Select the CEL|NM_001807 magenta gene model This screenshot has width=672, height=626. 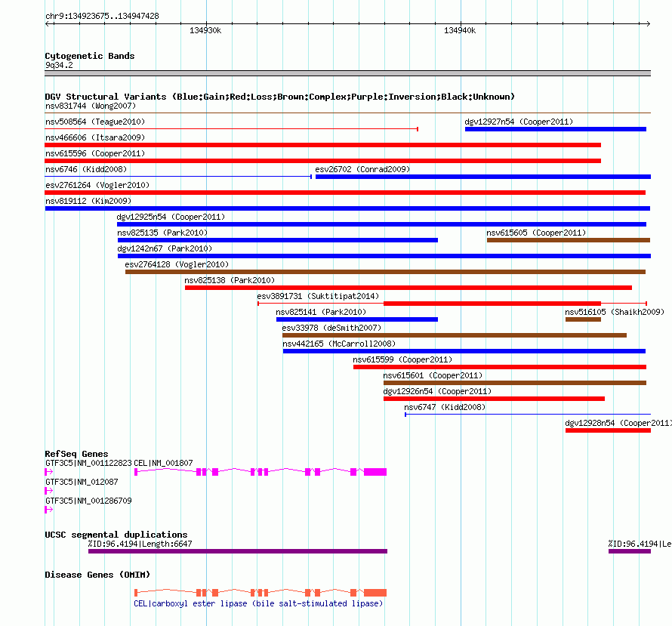point(260,472)
